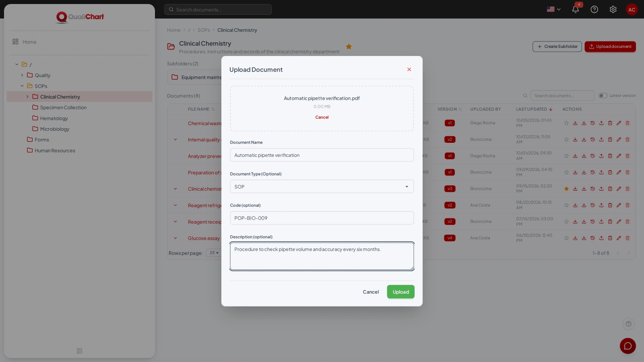Open the chat bubble support button

(627, 346)
